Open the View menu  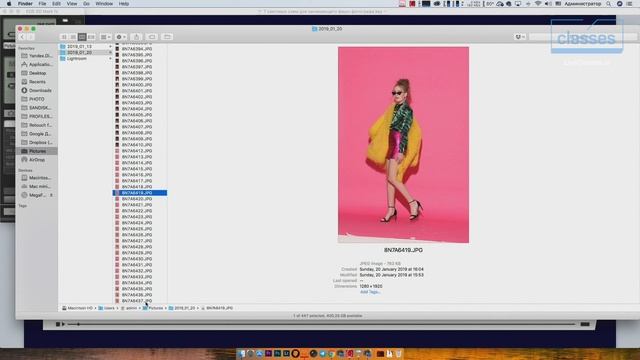click(72, 4)
